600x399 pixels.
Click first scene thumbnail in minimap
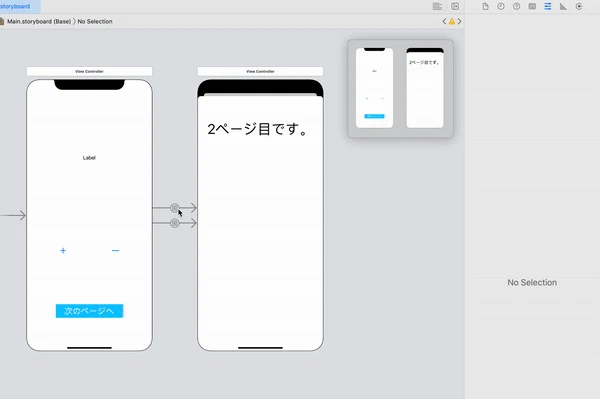tap(374, 88)
